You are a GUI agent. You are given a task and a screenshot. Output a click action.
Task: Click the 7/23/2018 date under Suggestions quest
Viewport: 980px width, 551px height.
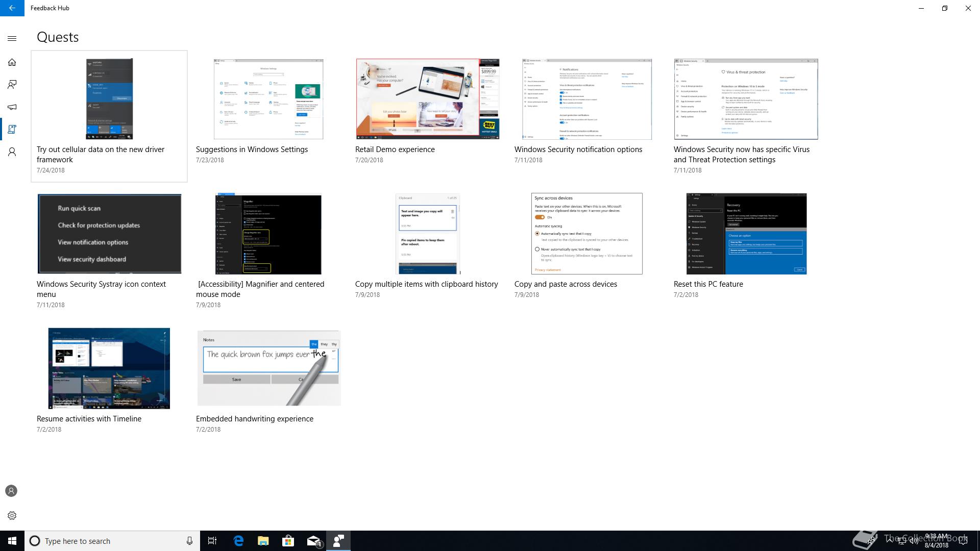[210, 160]
